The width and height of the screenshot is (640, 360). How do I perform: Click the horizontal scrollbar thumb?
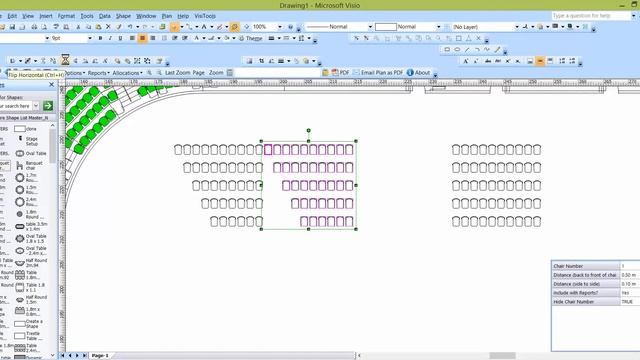point(502,356)
